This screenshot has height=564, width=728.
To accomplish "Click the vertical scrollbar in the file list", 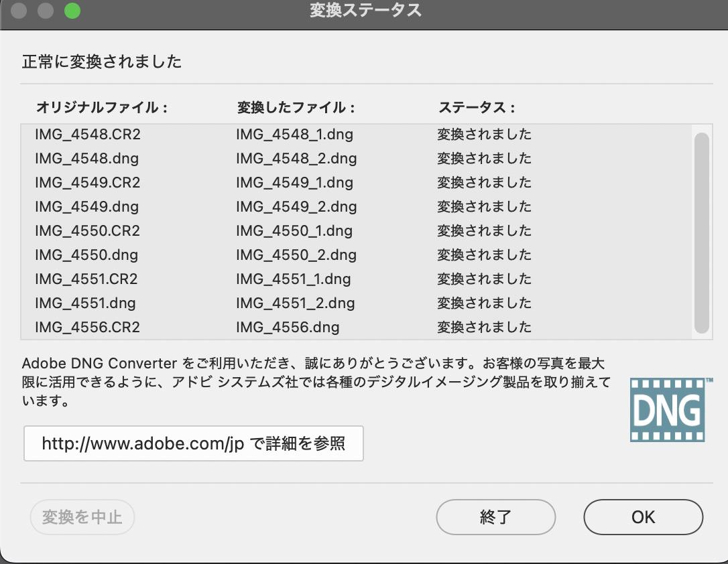I will coord(702,233).
